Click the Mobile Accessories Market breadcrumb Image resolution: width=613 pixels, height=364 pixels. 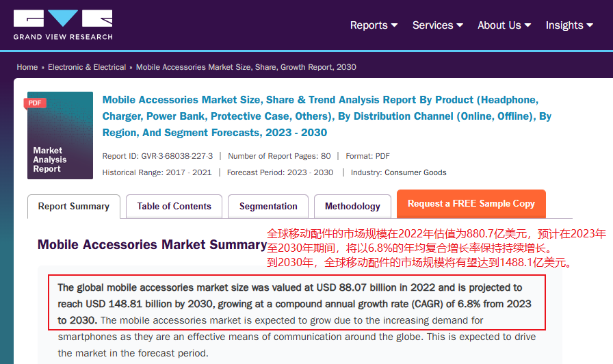(246, 67)
